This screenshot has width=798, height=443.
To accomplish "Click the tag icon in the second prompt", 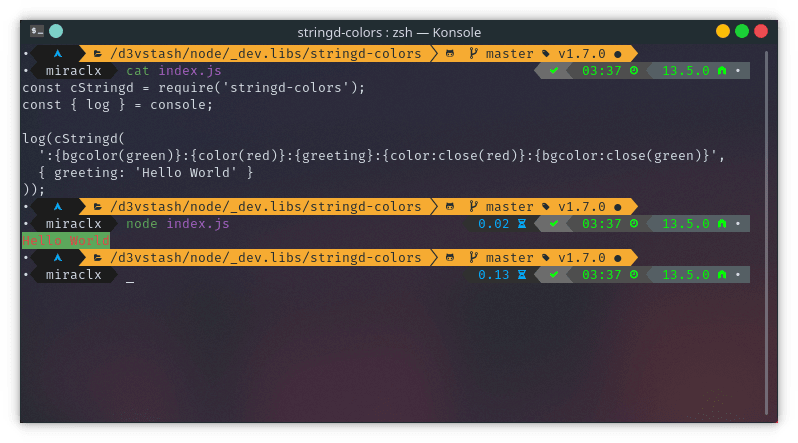I will (x=546, y=207).
